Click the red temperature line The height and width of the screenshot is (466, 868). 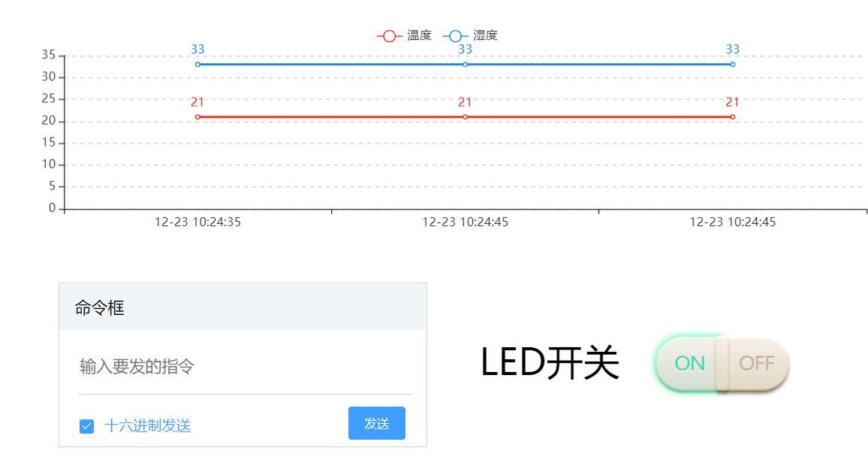pyautogui.click(x=332, y=117)
